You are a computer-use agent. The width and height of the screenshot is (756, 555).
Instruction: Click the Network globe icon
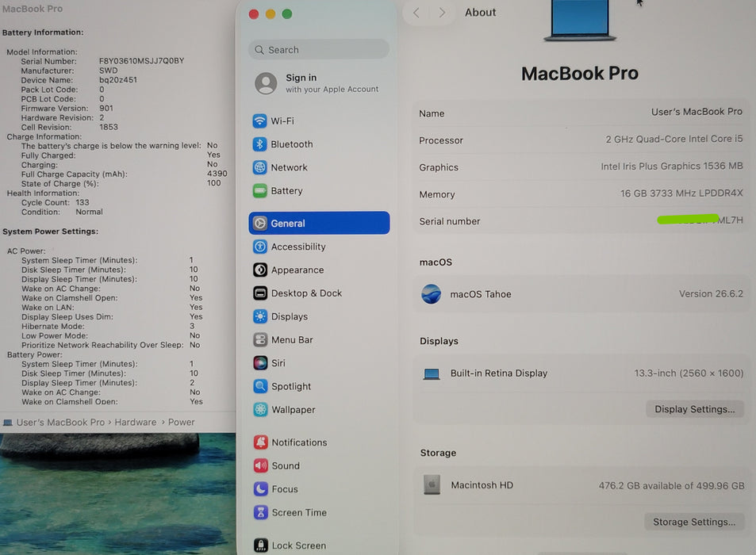click(259, 167)
